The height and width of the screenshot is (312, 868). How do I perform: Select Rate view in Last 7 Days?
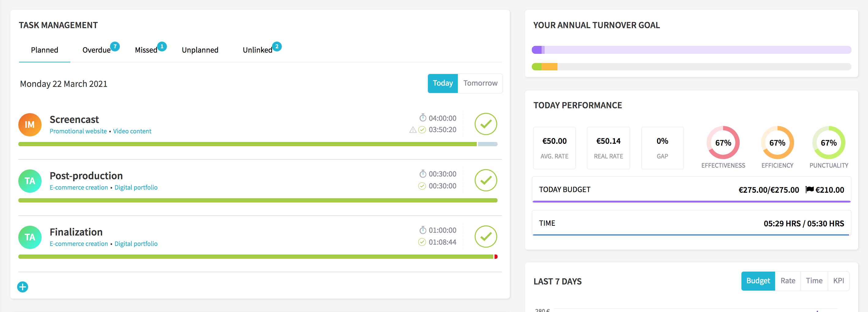coord(788,281)
